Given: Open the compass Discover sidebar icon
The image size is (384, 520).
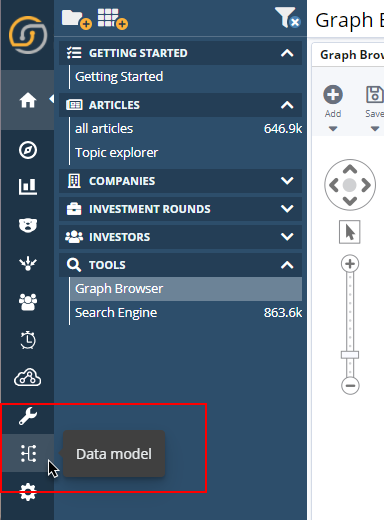Looking at the screenshot, I should pyautogui.click(x=28, y=150).
